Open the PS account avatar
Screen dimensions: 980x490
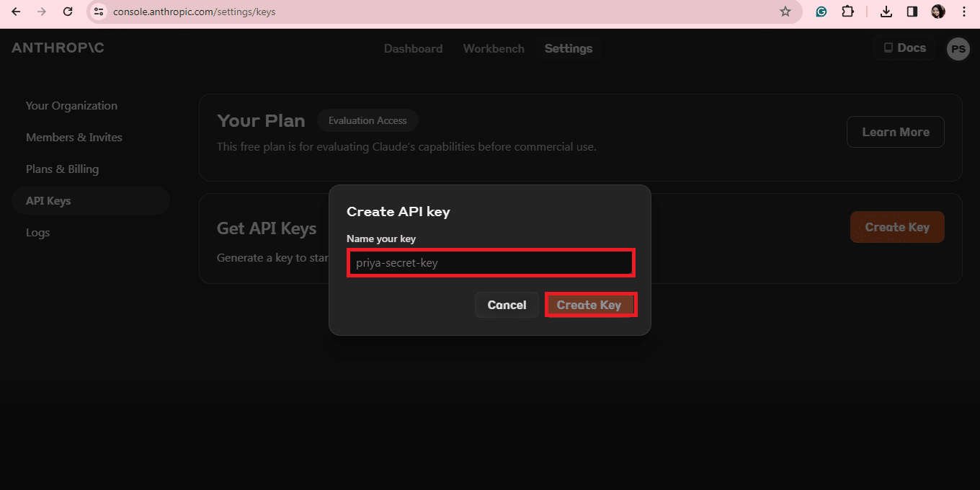click(x=958, y=49)
